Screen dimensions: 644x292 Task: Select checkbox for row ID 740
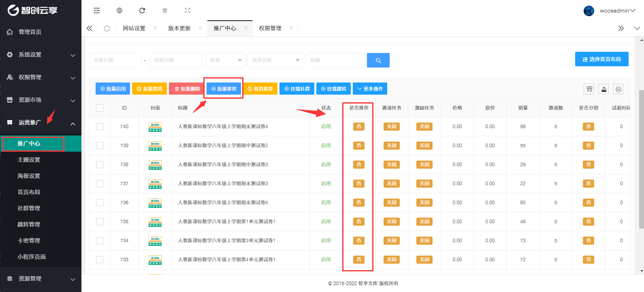click(100, 127)
